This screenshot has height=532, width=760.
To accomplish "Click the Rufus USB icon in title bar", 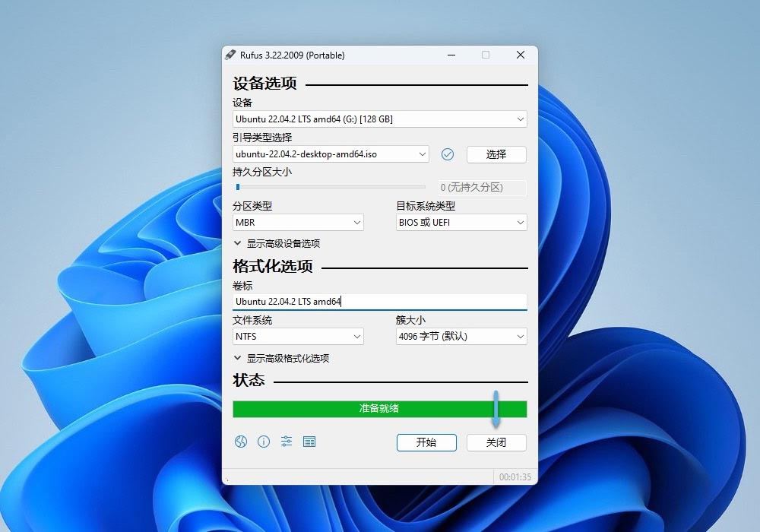I will (231, 55).
